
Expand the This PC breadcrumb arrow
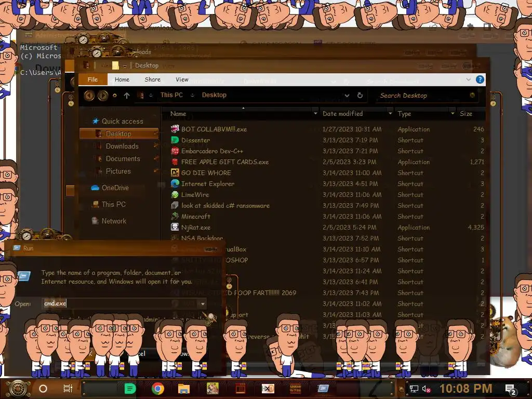point(192,96)
